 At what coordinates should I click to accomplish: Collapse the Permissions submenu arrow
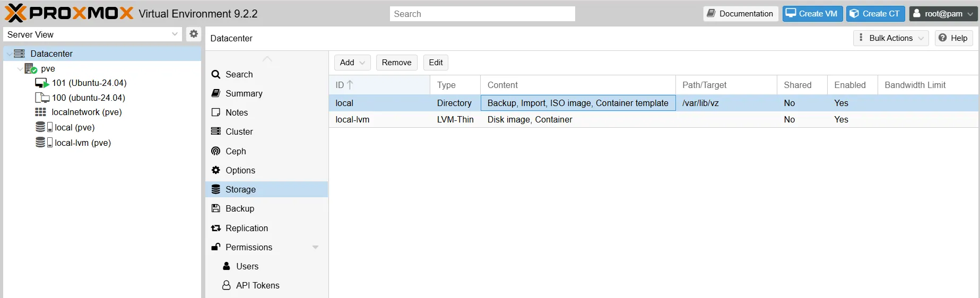click(x=316, y=247)
